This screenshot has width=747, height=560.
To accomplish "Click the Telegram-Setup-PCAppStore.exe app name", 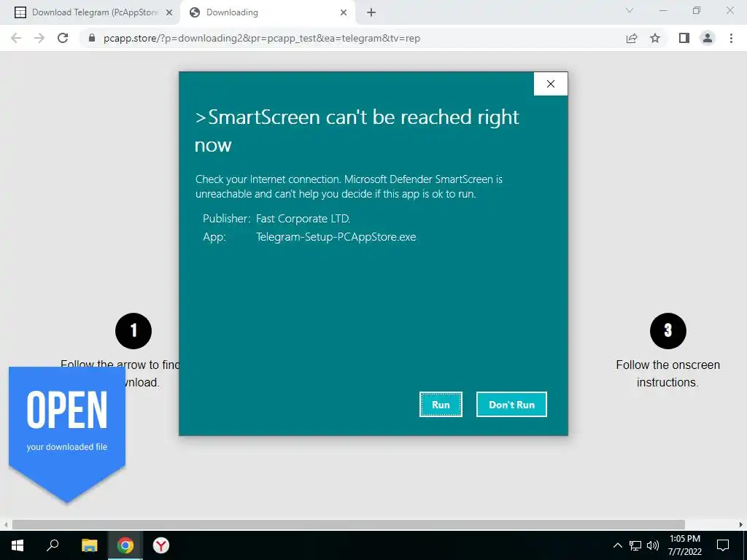I will coord(336,237).
